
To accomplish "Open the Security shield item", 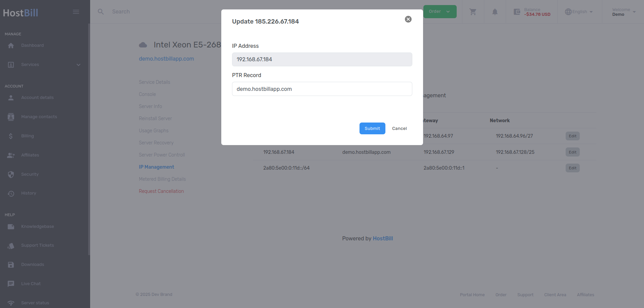I will coord(30,174).
